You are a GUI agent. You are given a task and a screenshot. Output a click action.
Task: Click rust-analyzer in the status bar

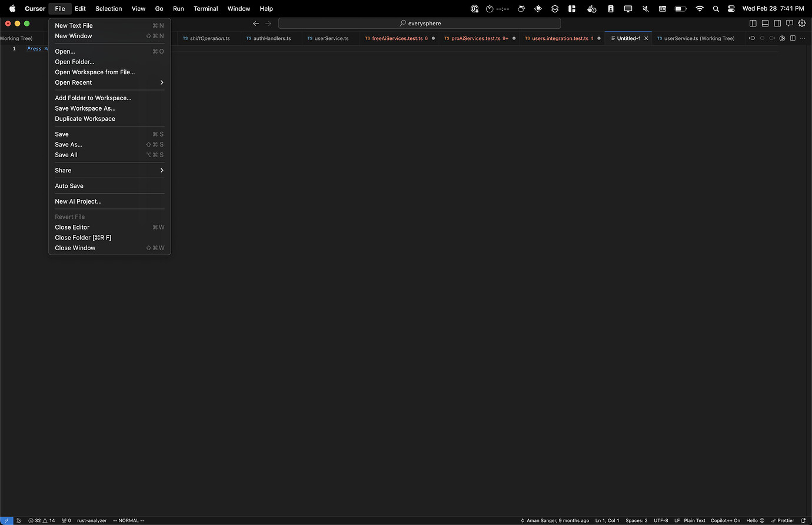(x=92, y=520)
